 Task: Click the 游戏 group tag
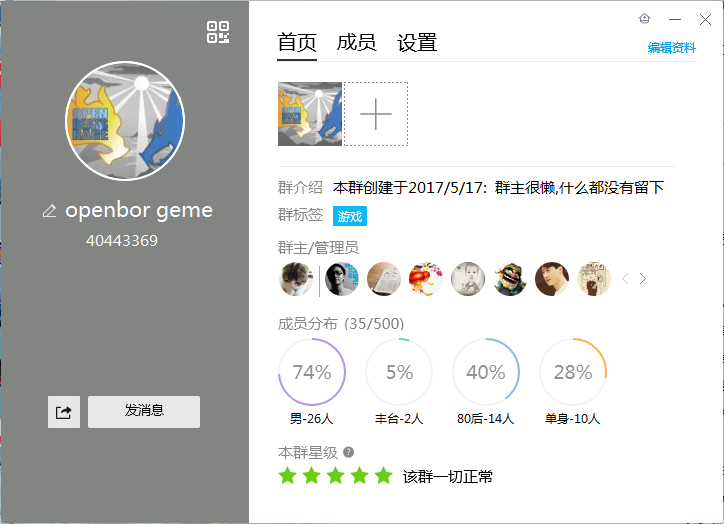click(x=350, y=216)
